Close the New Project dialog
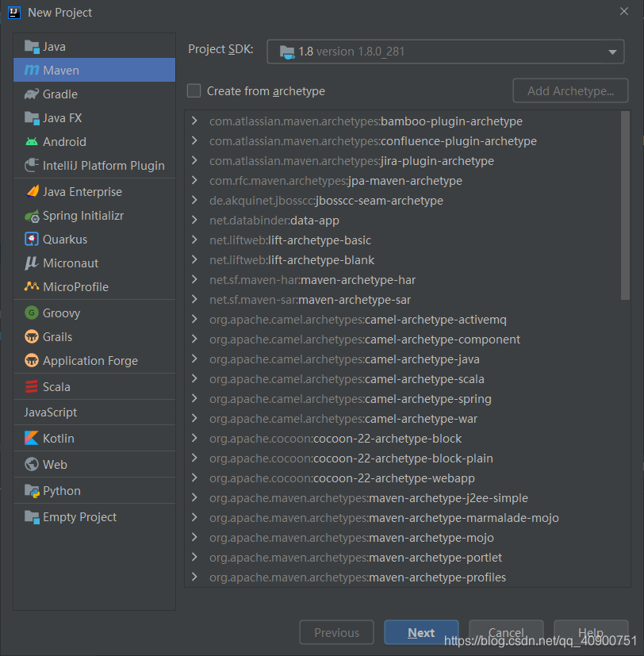 624,12
